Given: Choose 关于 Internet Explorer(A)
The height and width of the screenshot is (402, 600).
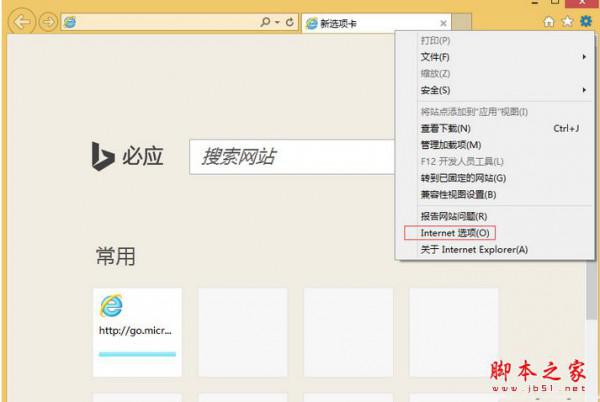Looking at the screenshot, I should 495,249.
